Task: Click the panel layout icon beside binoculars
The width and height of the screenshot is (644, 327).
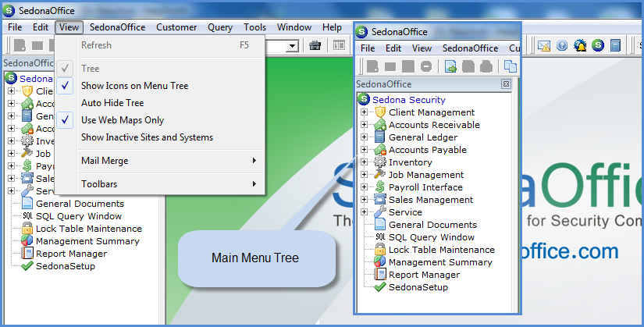Action: click(x=340, y=45)
